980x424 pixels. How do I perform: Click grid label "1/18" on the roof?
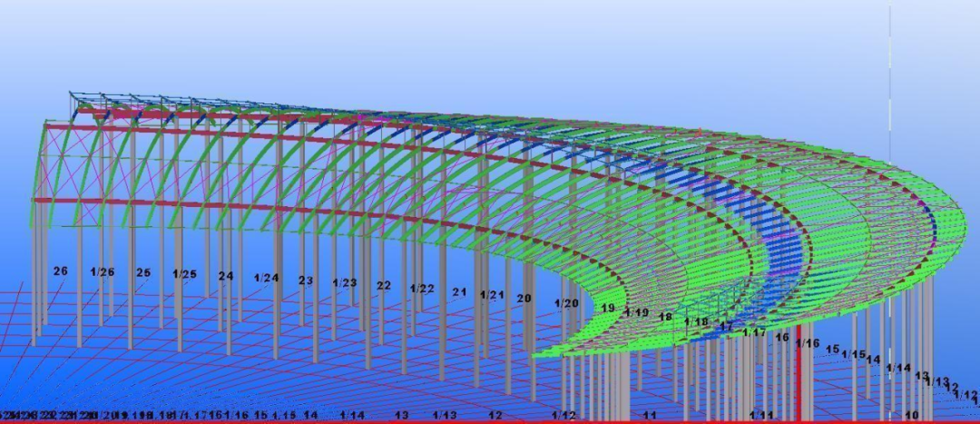click(x=696, y=322)
